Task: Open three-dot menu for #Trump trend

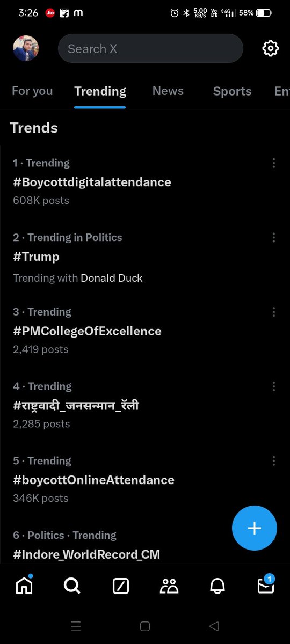Action: click(x=274, y=238)
